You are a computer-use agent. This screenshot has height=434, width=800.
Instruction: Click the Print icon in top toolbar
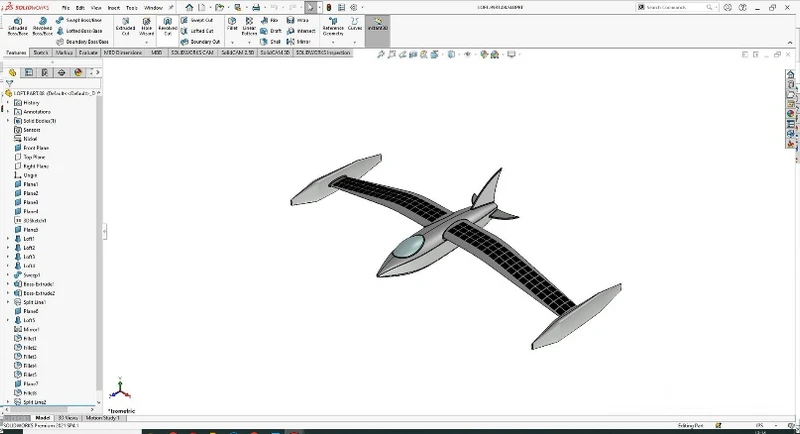point(256,7)
